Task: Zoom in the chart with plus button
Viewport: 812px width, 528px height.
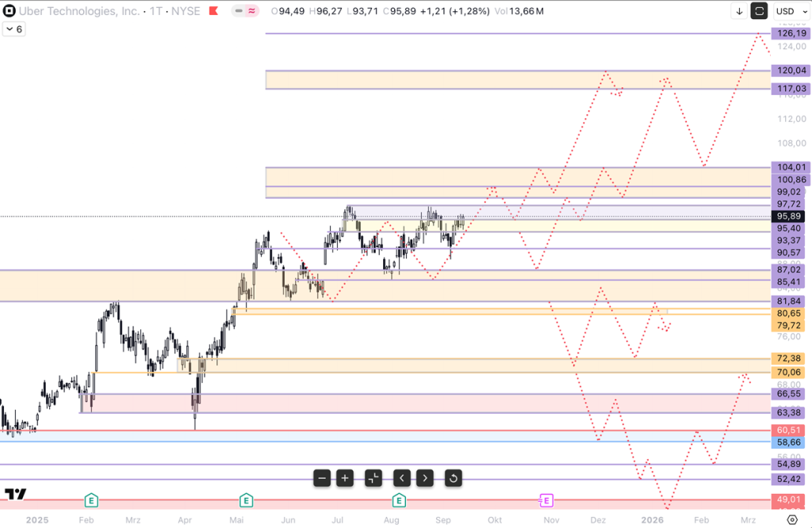Action: coord(345,478)
